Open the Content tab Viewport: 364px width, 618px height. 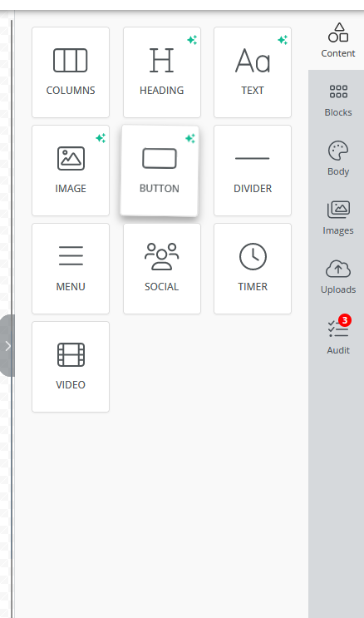[x=337, y=41]
